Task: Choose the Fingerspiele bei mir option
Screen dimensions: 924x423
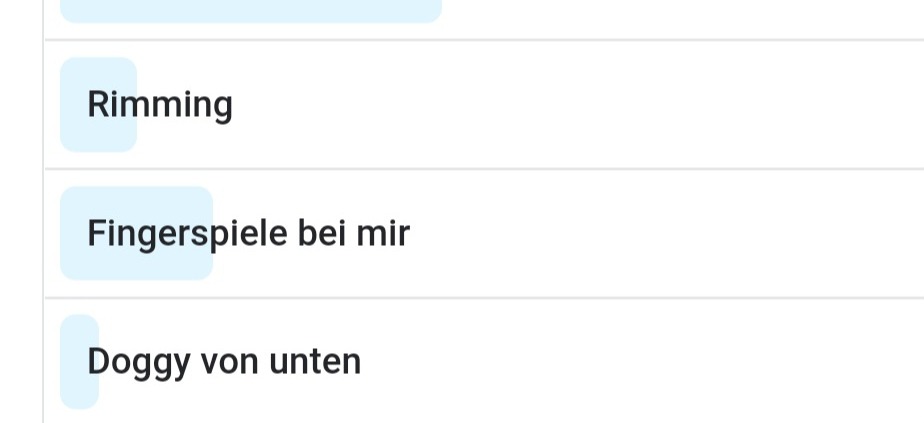Action: point(484,233)
